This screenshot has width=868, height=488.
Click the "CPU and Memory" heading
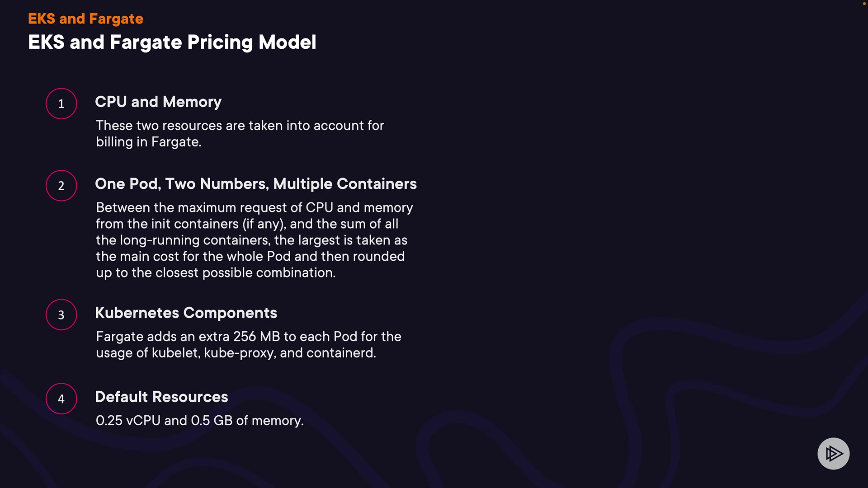[158, 102]
